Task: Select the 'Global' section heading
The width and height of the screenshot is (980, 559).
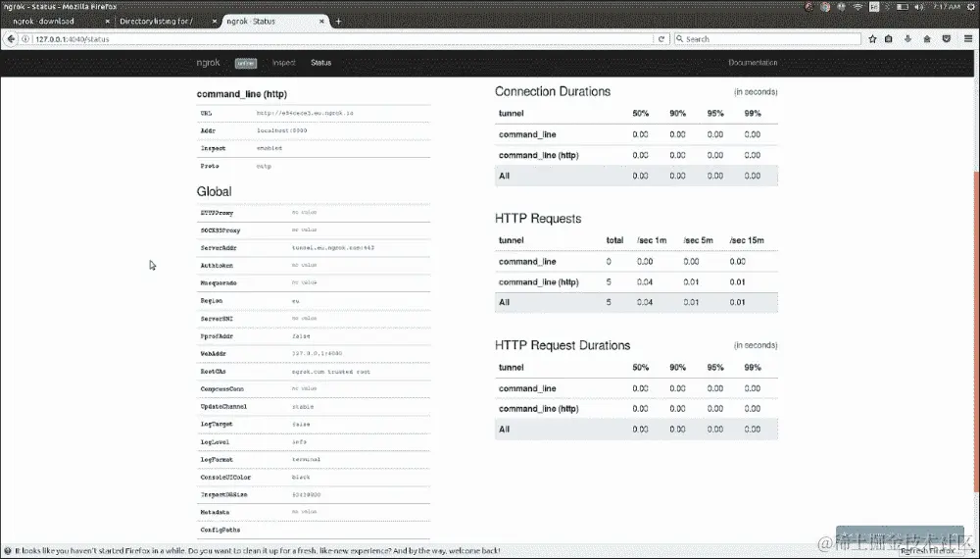Action: pyautogui.click(x=214, y=191)
